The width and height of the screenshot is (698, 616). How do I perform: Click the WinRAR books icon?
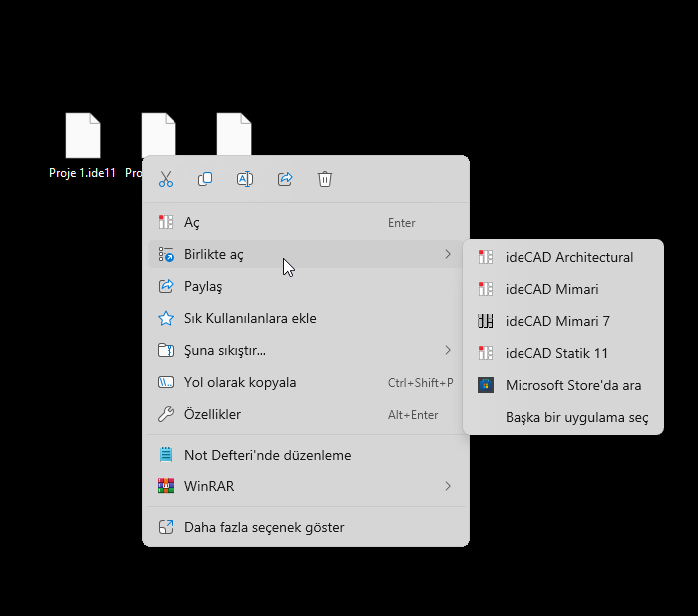click(166, 486)
